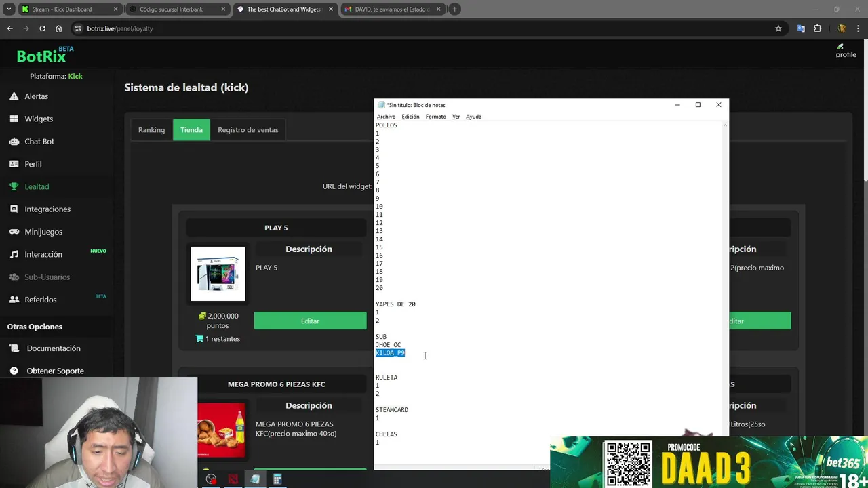Click the KFC mega promo thumbnail
The image size is (868, 488).
tap(221, 430)
